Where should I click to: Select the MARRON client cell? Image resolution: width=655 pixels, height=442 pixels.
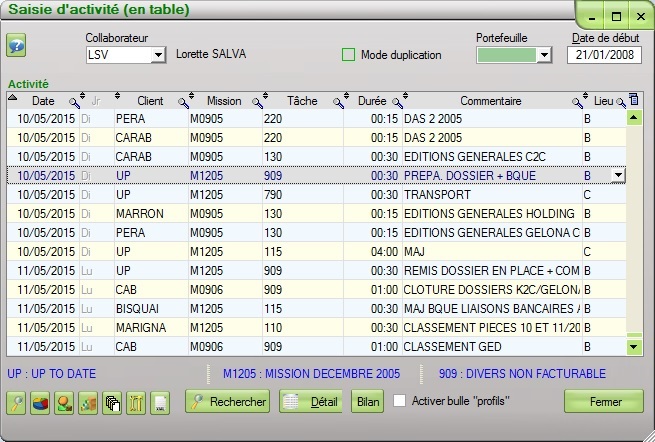point(151,213)
